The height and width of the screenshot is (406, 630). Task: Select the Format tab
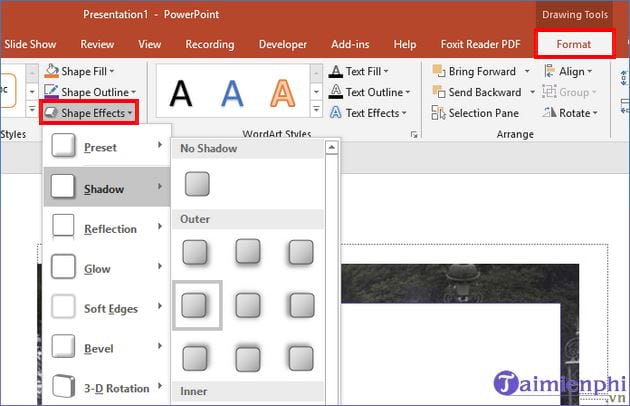[574, 44]
